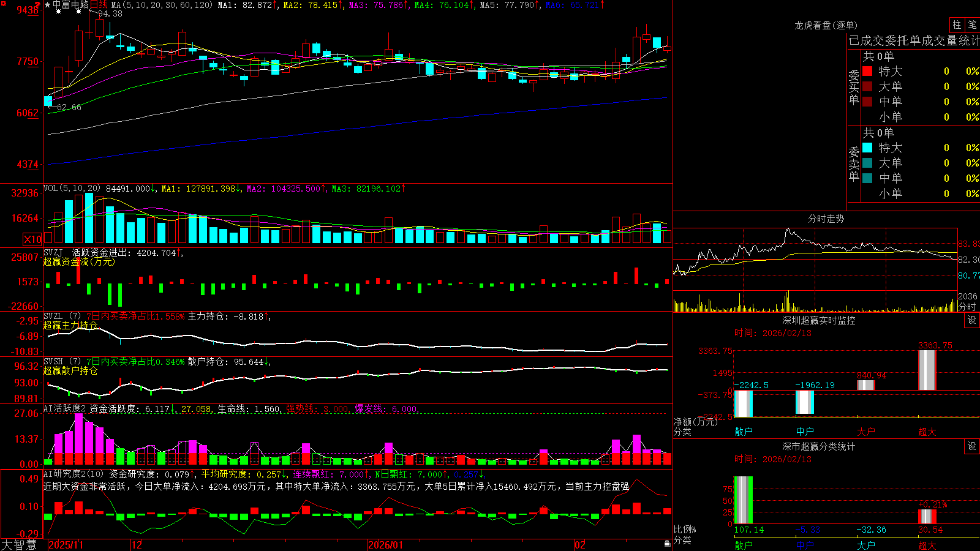The height and width of the screenshot is (551, 980).
Task: Click the AI研究度2(10) indicator label
Action: tap(73, 474)
